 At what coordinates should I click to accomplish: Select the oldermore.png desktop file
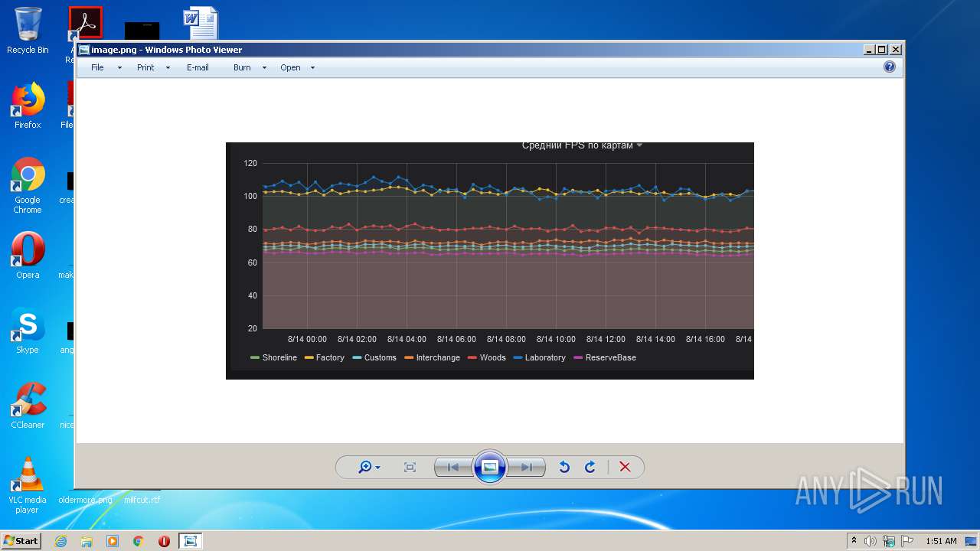tap(85, 500)
